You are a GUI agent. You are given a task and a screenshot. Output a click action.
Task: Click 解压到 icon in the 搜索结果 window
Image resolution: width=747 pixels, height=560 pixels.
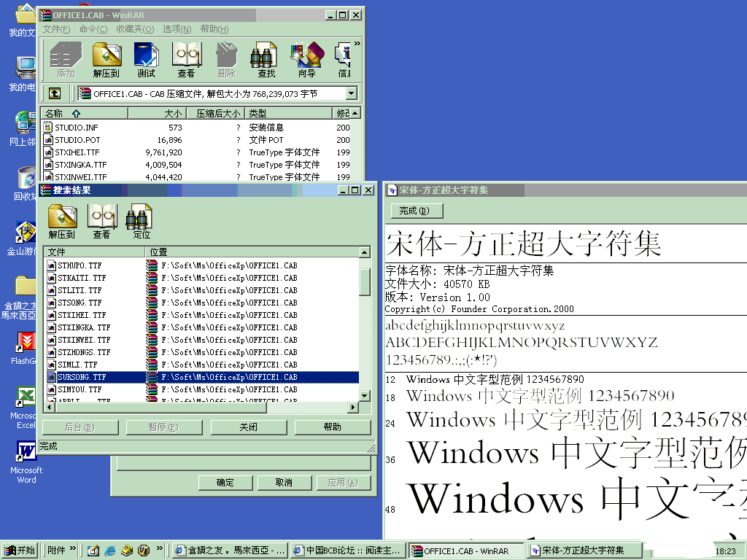(62, 222)
